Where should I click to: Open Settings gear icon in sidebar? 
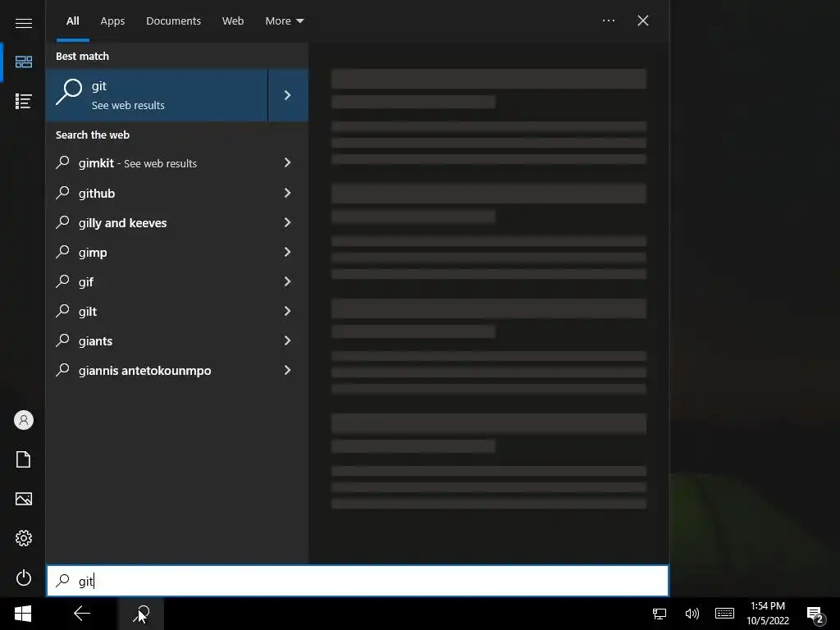pyautogui.click(x=24, y=538)
